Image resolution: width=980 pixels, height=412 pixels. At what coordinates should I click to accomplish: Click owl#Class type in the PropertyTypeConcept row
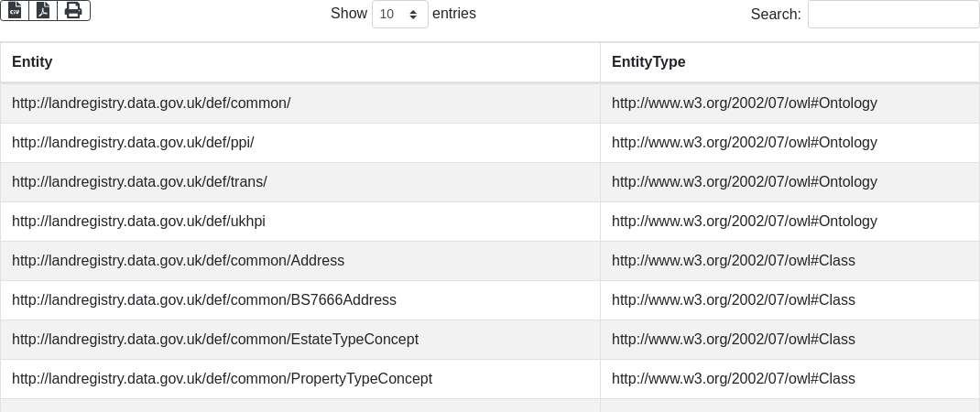[733, 379]
